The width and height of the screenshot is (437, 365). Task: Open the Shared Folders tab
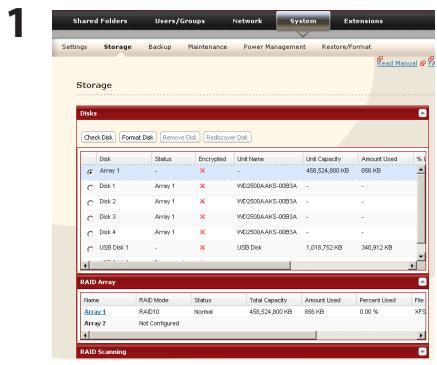click(x=100, y=21)
